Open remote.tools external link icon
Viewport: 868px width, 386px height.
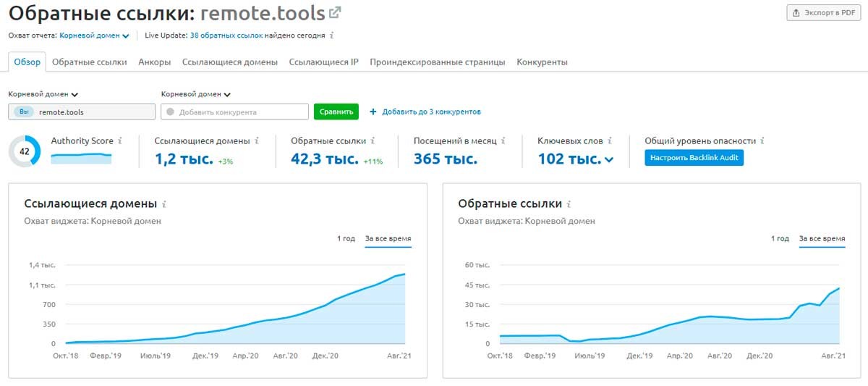tap(335, 12)
